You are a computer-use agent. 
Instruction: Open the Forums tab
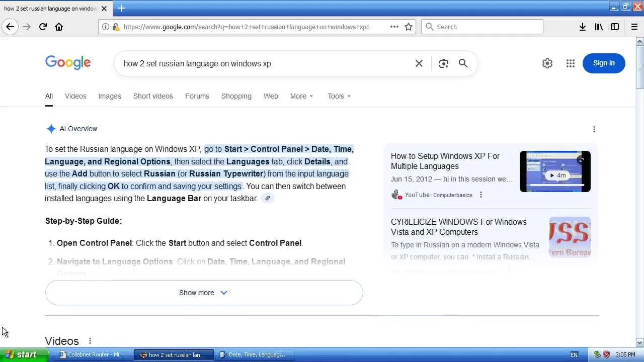(197, 96)
